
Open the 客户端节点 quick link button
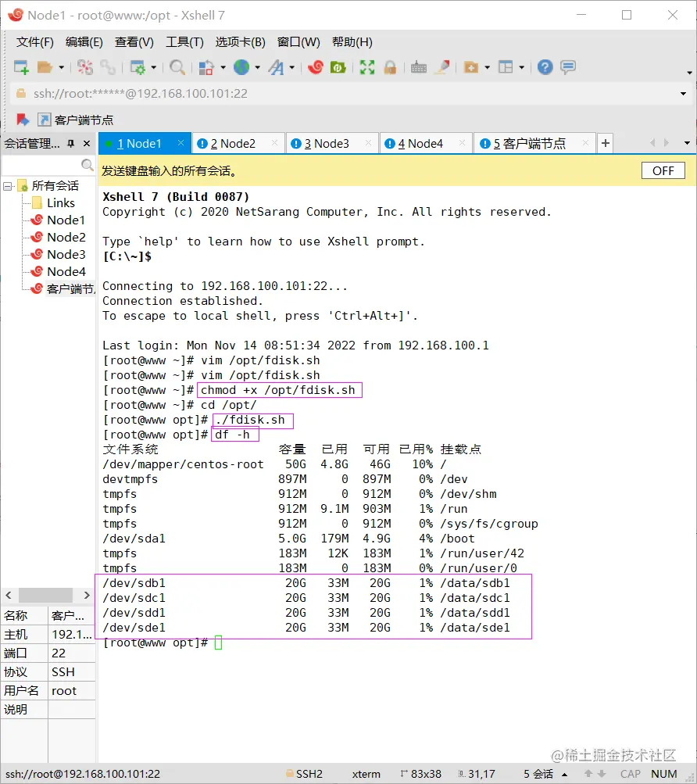76,120
